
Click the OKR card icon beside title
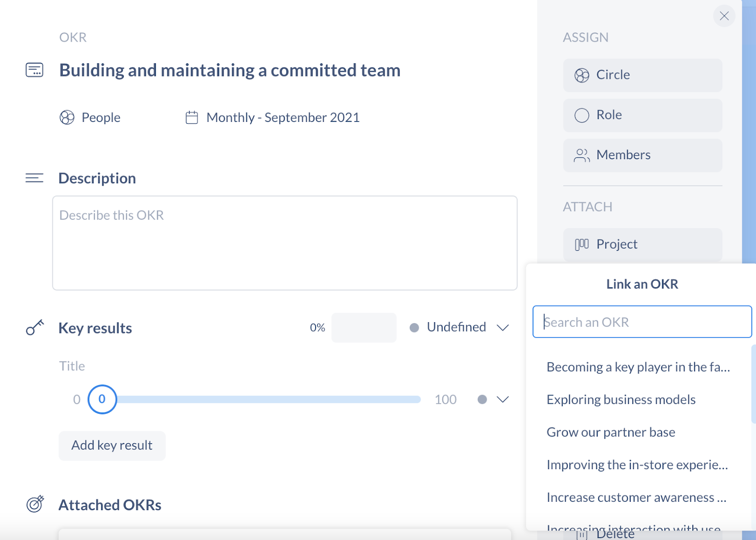click(x=34, y=70)
